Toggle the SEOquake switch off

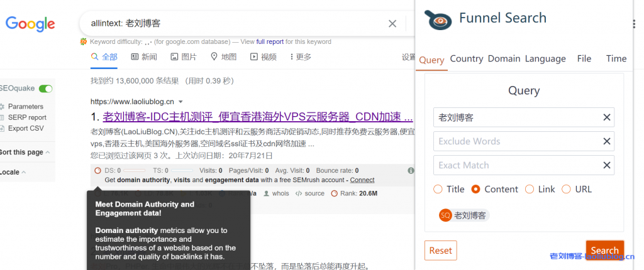45,89
